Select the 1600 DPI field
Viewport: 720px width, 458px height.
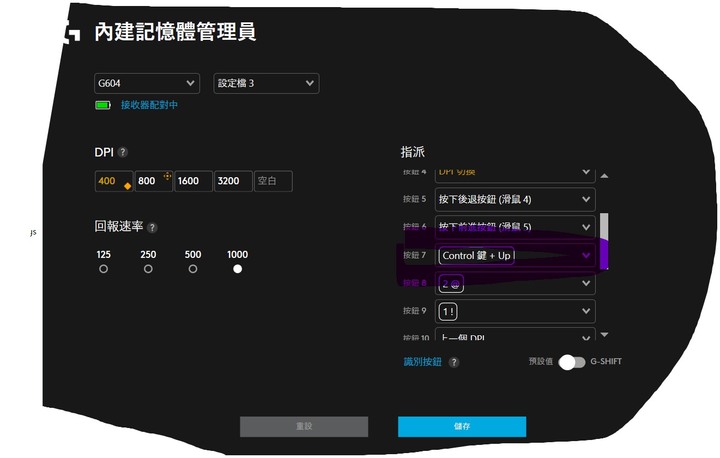tap(193, 181)
